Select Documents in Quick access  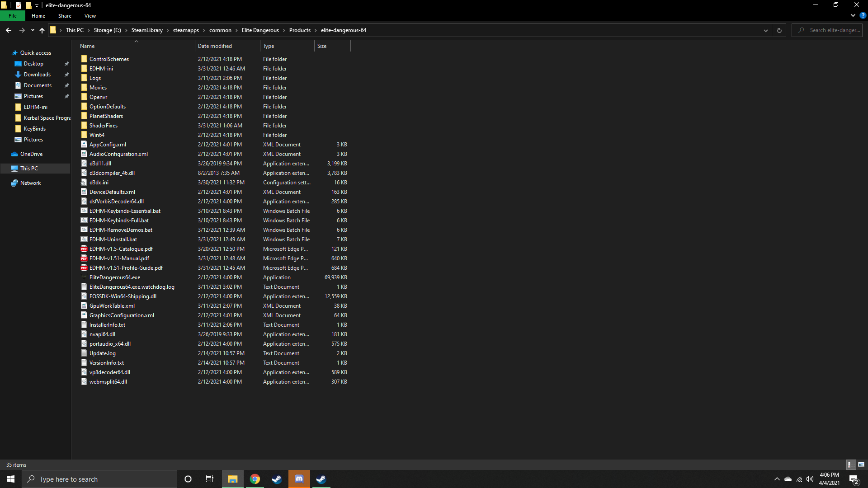tap(38, 85)
